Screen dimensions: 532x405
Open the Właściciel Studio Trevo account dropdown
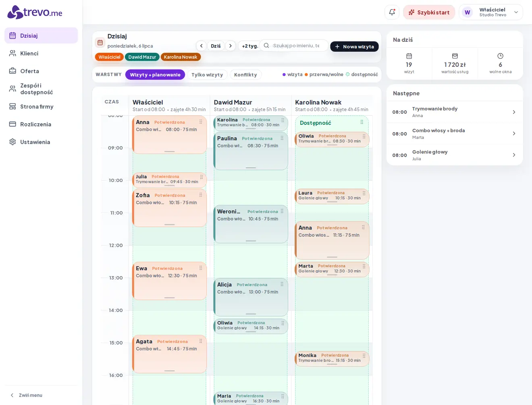[x=491, y=12]
